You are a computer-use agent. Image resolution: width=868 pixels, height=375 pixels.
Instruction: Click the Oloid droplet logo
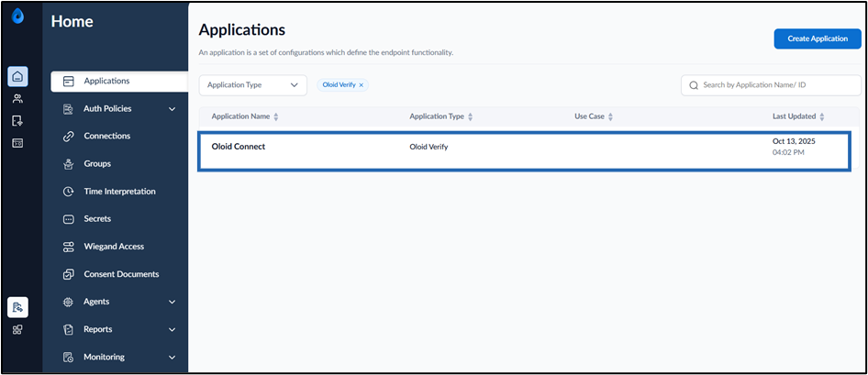pos(17,16)
